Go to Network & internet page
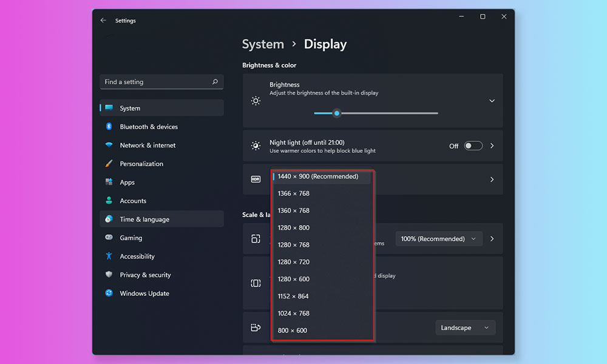The height and width of the screenshot is (364, 607). (161, 145)
